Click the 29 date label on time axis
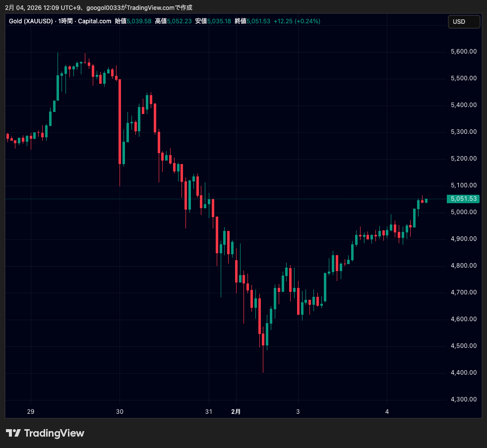 [x=31, y=412]
